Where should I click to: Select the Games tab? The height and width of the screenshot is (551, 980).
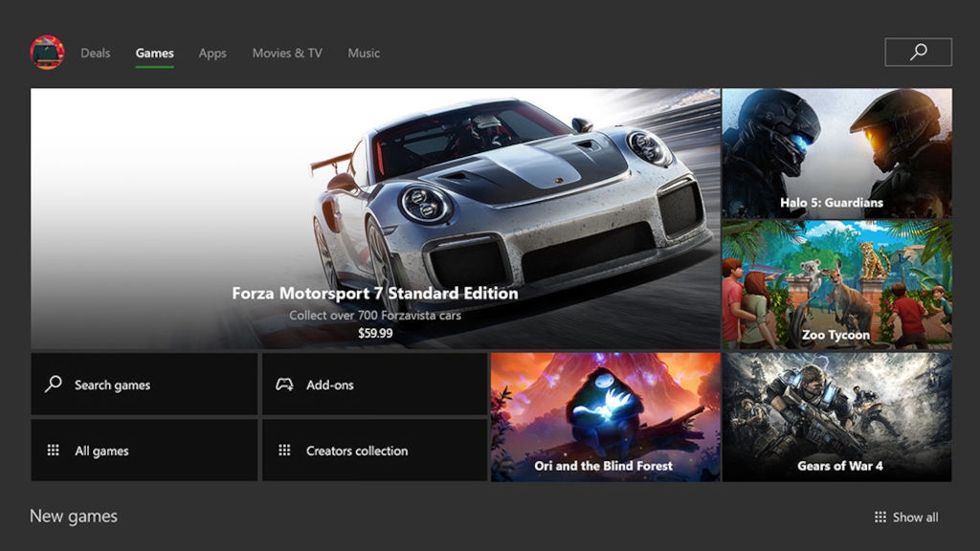(x=154, y=54)
